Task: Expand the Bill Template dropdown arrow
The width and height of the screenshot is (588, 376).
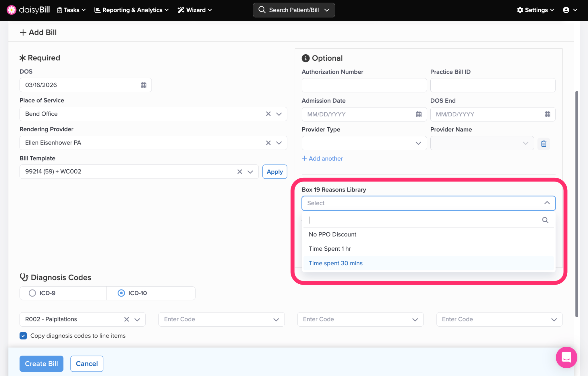Action: 250,172
